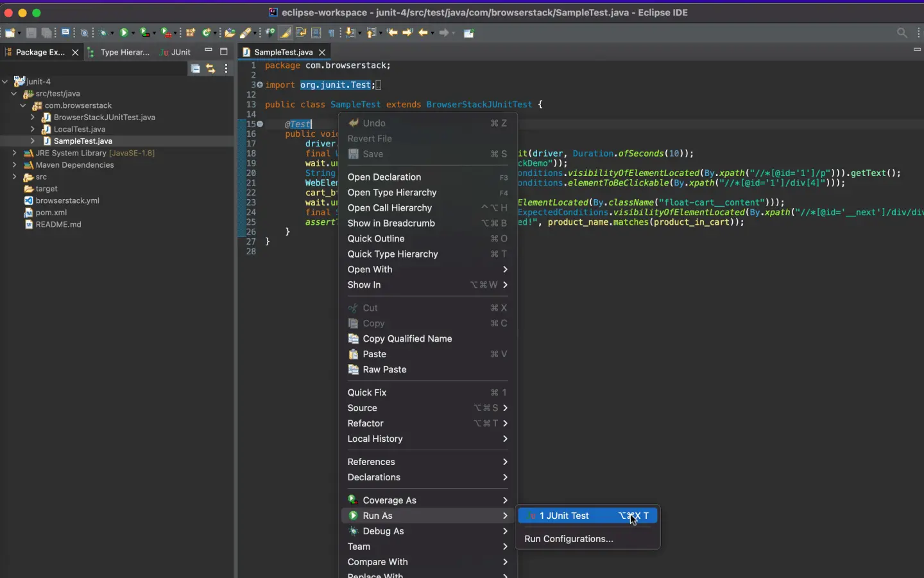Viewport: 924px width, 578px height.
Task: Click the New file wizard icon
Action: [10, 33]
